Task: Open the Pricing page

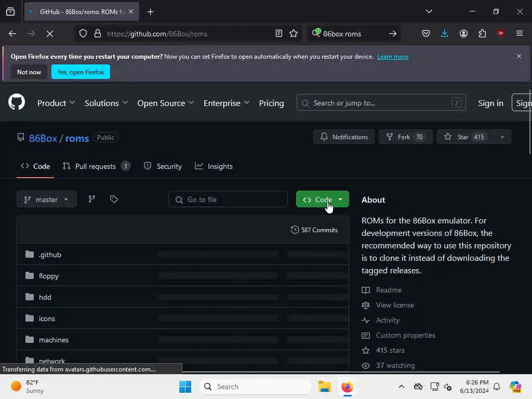Action: (271, 103)
